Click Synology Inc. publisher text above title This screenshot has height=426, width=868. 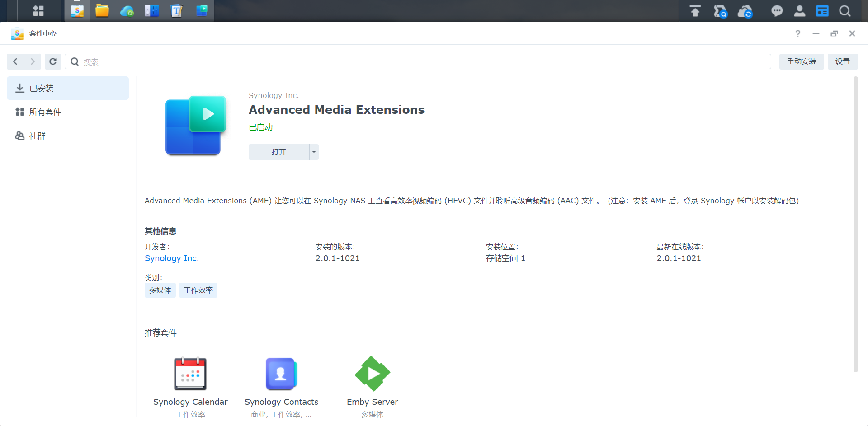(x=274, y=95)
